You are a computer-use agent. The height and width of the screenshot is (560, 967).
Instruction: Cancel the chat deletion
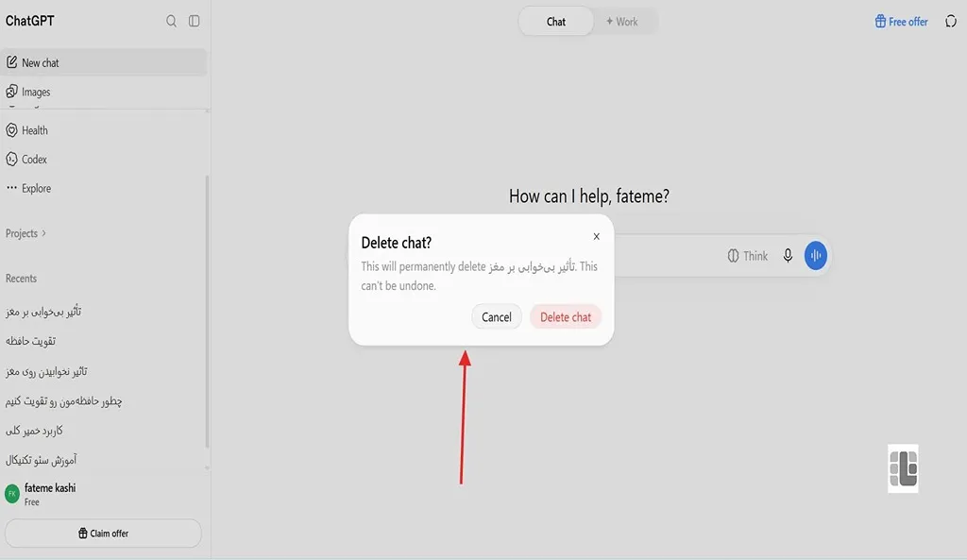497,317
